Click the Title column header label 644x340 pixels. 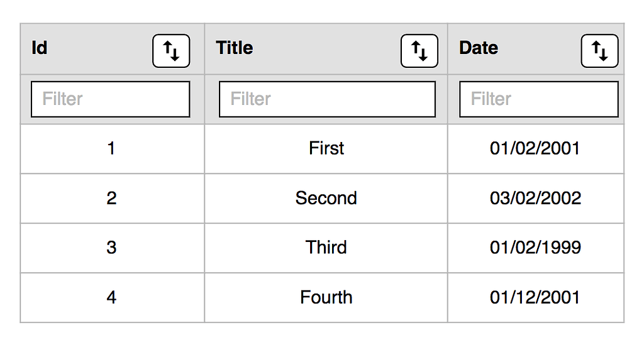pyautogui.click(x=235, y=48)
